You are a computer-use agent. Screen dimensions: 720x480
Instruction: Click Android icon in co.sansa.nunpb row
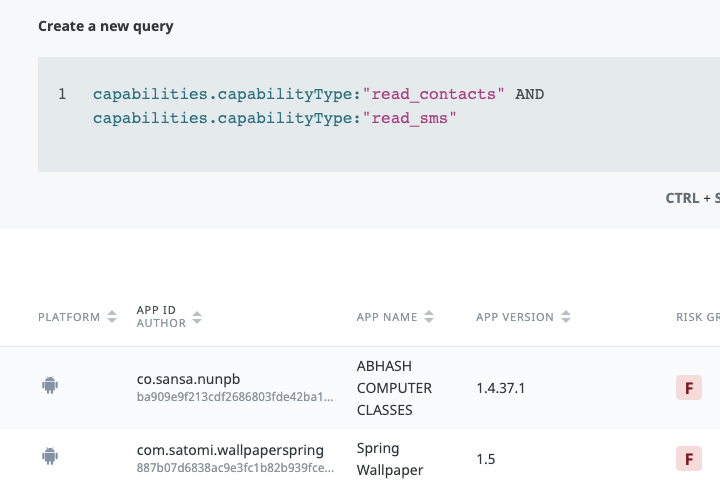coord(49,385)
